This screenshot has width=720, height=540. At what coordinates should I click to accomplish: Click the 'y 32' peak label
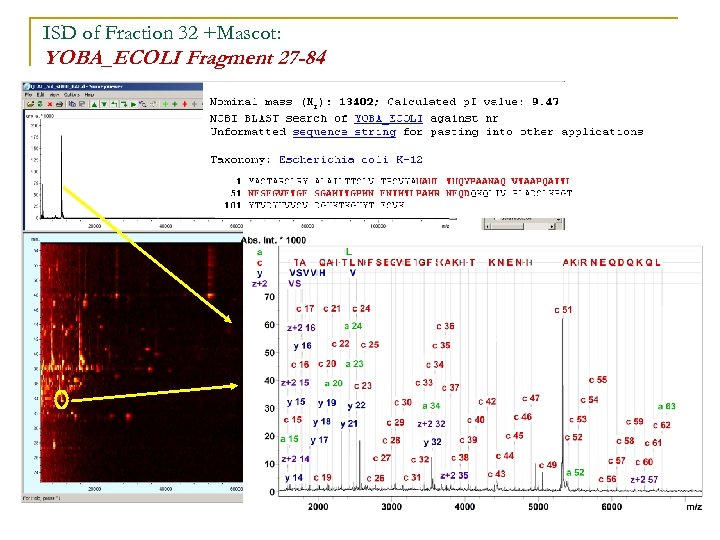coord(432,442)
